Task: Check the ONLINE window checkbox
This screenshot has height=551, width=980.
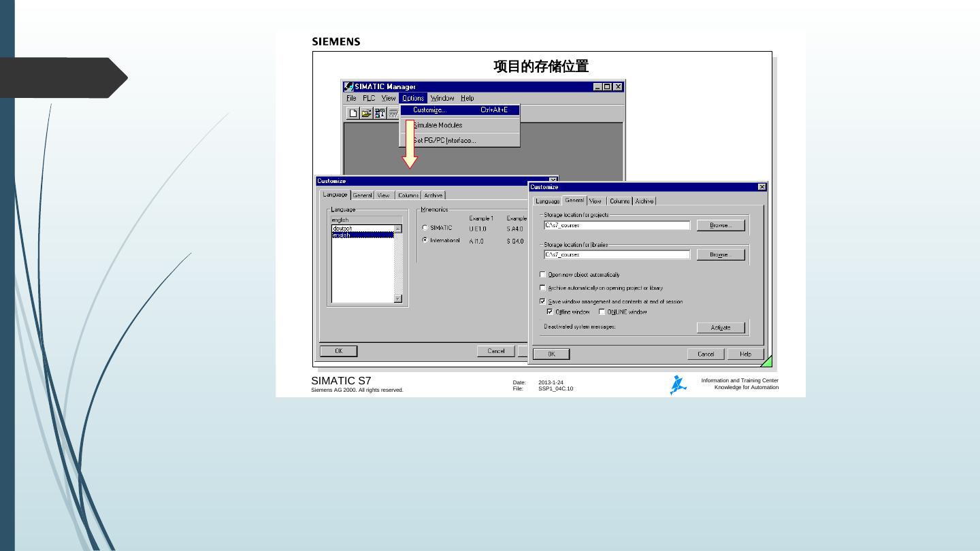Action: (x=602, y=312)
